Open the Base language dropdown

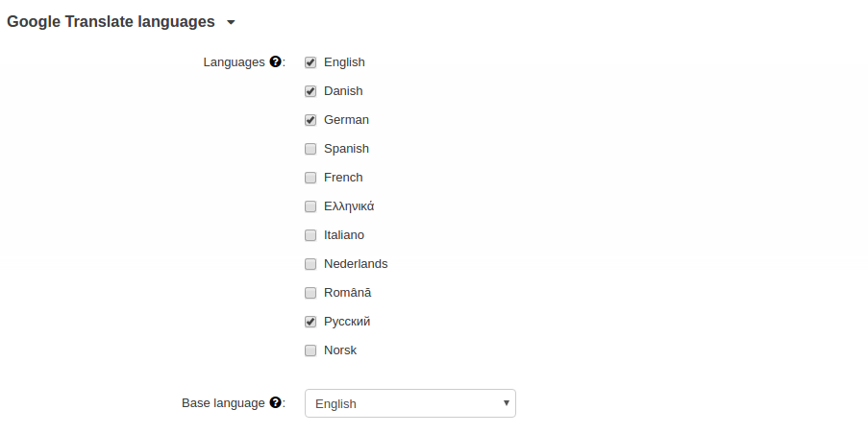tap(410, 403)
